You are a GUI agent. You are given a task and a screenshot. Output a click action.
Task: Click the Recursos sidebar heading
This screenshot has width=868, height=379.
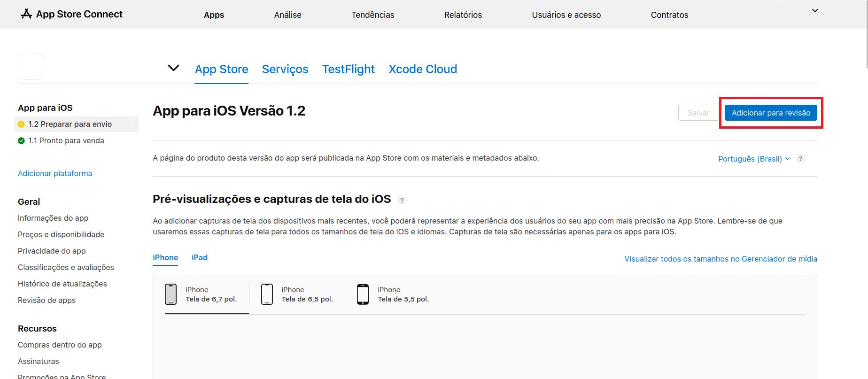(37, 328)
